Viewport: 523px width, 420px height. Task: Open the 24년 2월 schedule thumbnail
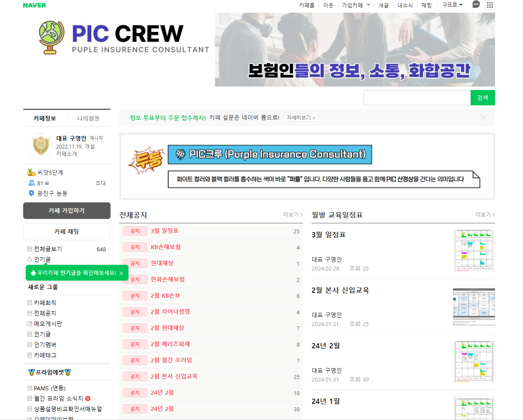pos(475,361)
